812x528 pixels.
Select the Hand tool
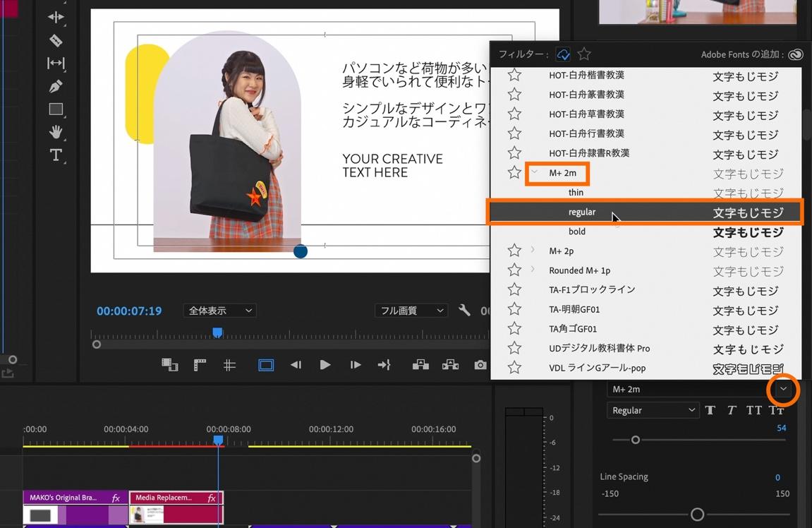(56, 132)
